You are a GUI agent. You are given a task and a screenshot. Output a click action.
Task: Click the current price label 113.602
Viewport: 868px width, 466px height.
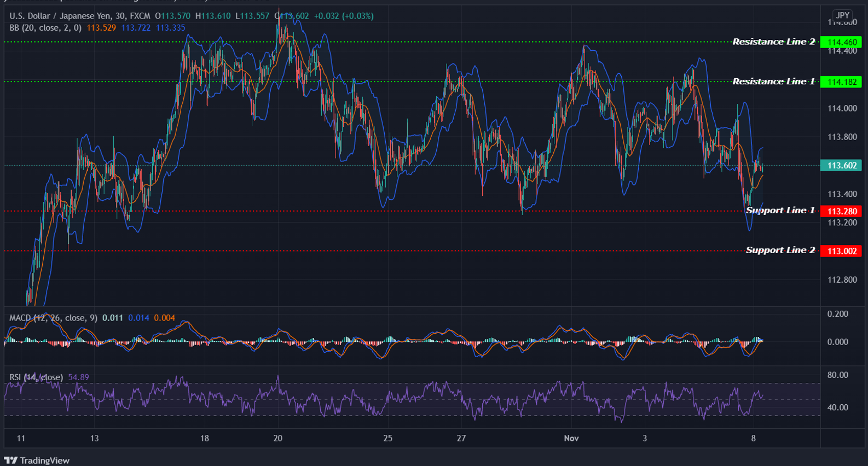pyautogui.click(x=841, y=165)
